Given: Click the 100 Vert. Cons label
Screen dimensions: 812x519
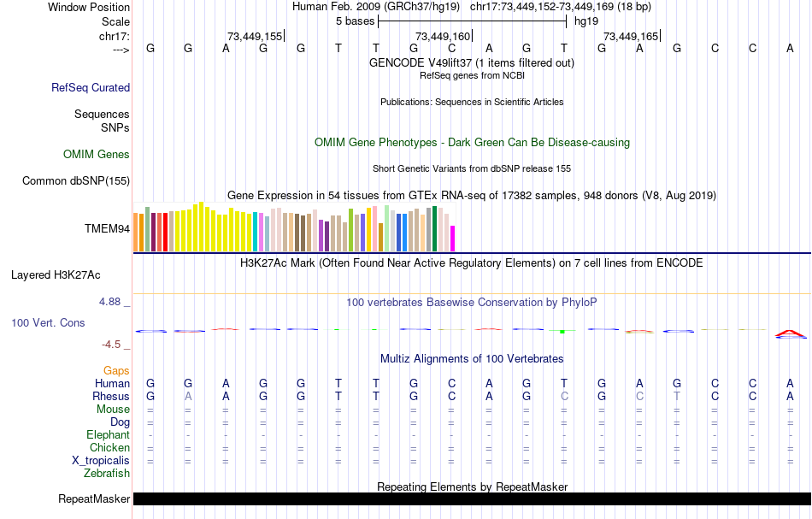Looking at the screenshot, I should click(48, 322).
